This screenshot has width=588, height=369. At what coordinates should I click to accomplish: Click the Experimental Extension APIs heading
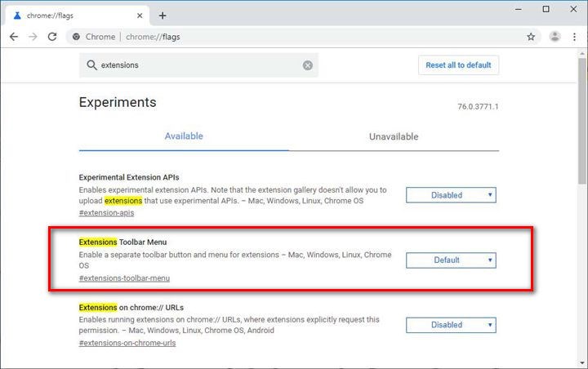point(129,177)
